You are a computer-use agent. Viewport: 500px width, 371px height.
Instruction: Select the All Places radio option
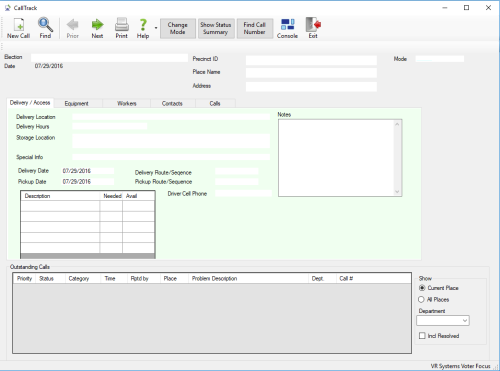pyautogui.click(x=421, y=299)
